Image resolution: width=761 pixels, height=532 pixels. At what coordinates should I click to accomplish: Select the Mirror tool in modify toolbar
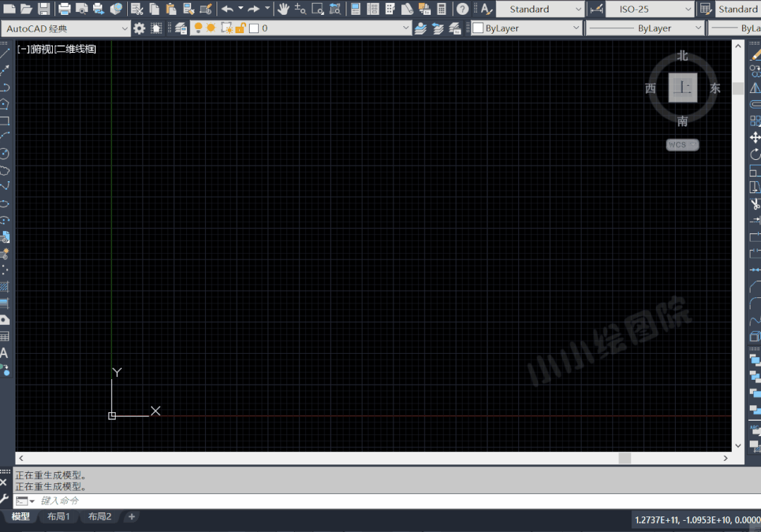point(755,88)
